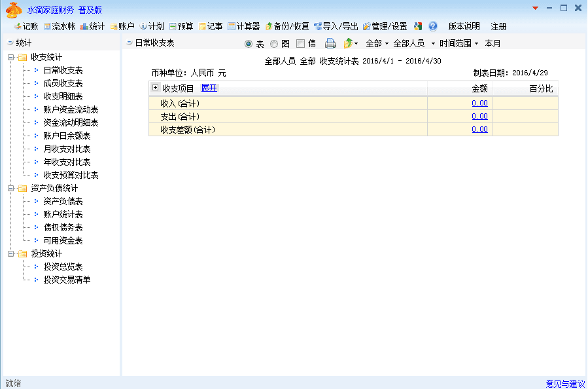Select the 图 chart view radio button
The image size is (588, 389).
(274, 44)
